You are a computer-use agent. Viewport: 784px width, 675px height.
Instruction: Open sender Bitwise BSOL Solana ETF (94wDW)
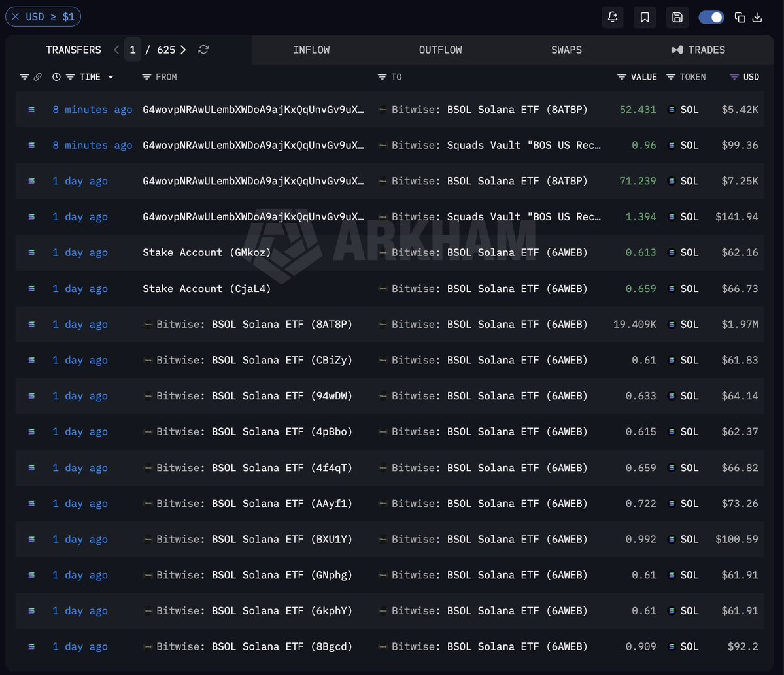coord(254,396)
